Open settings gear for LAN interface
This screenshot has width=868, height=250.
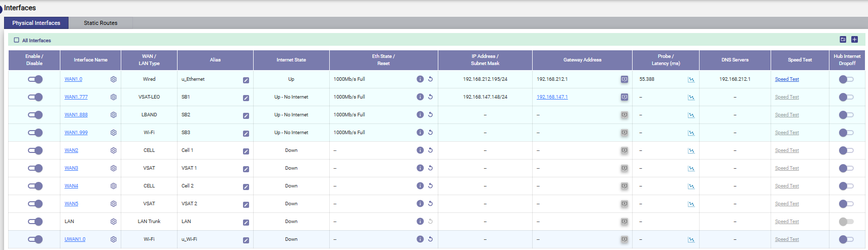114,222
